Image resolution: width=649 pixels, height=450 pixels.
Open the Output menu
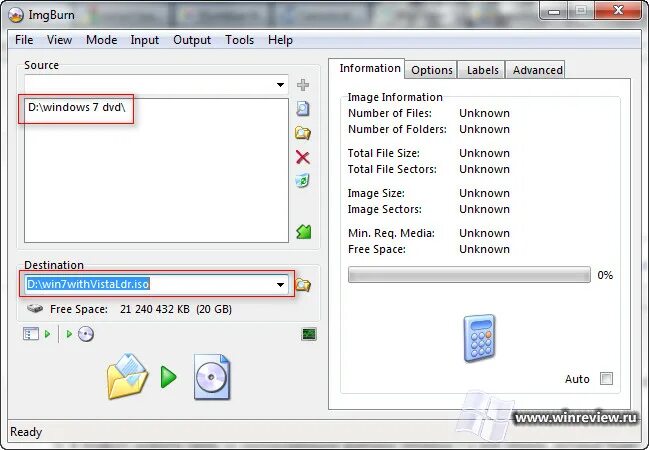tap(192, 40)
